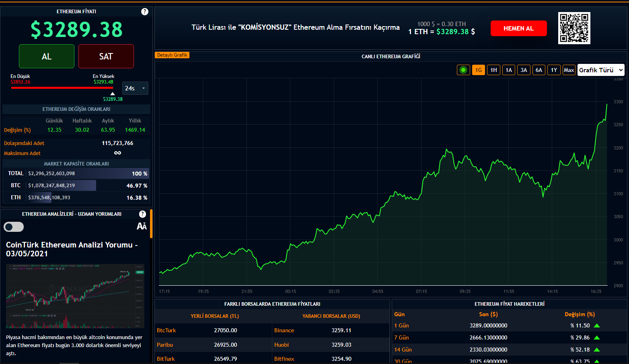
Task: Select the 1H chart range
Action: (493, 70)
